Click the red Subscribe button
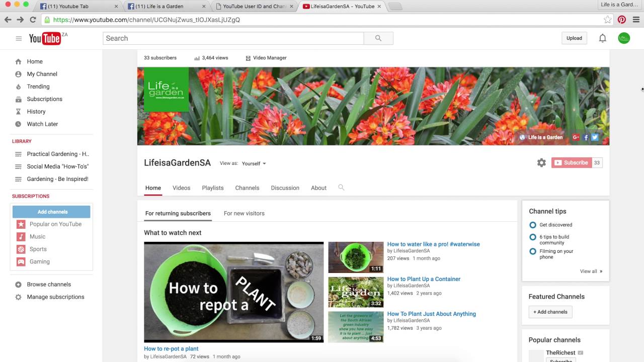Viewport: 644px width, 362px height. click(x=571, y=163)
